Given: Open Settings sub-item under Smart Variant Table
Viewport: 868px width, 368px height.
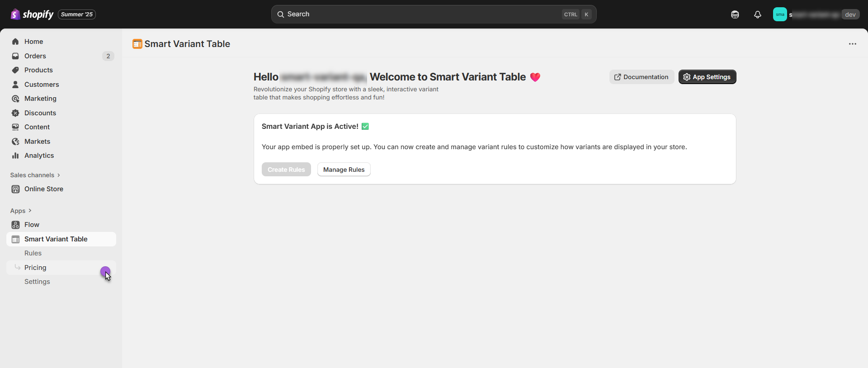Looking at the screenshot, I should tap(37, 282).
